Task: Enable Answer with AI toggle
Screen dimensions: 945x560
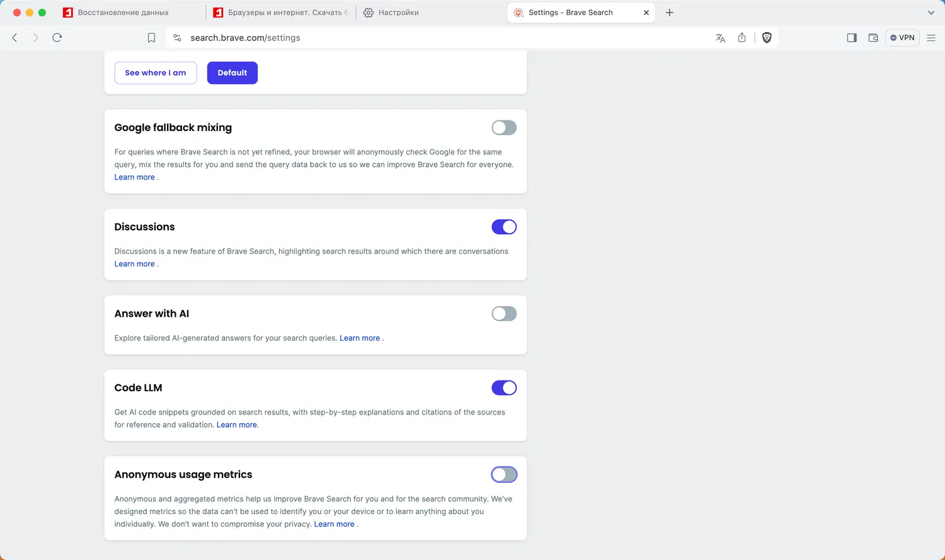Action: pyautogui.click(x=504, y=314)
